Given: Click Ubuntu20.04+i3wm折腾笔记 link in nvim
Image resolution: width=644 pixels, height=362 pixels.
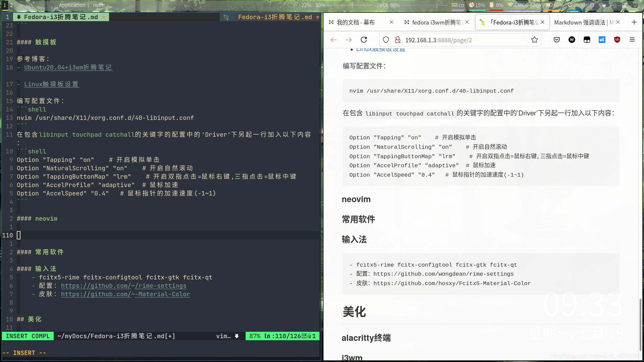Looking at the screenshot, I should pyautogui.click(x=68, y=67).
